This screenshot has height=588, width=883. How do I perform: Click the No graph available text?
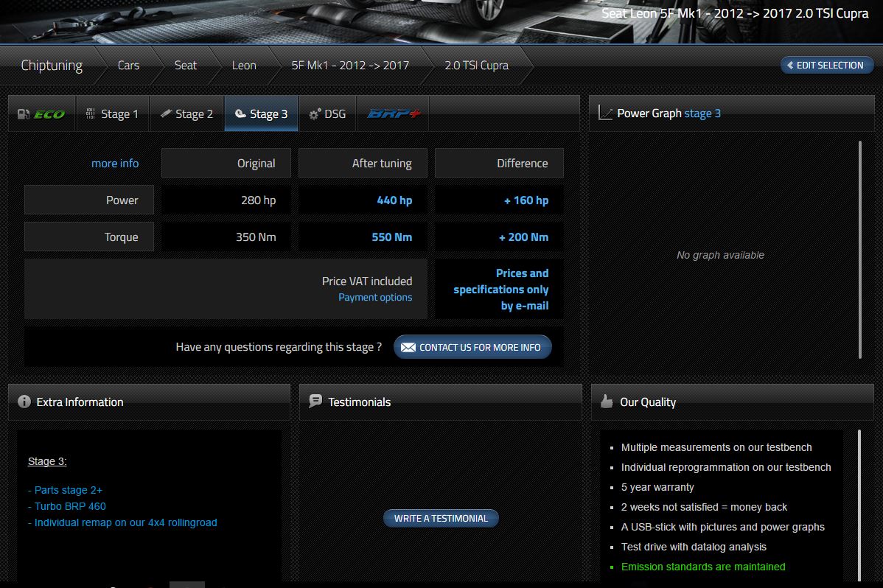coord(720,255)
